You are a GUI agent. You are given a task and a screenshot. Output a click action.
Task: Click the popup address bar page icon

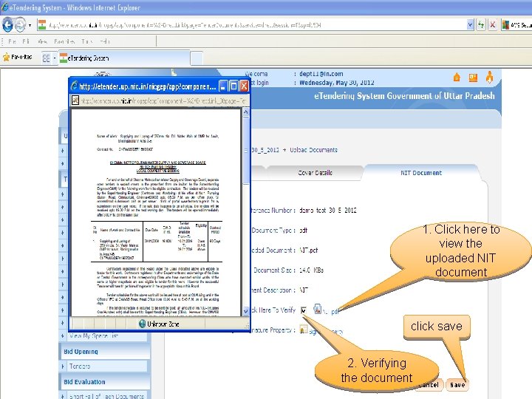pyautogui.click(x=75, y=100)
